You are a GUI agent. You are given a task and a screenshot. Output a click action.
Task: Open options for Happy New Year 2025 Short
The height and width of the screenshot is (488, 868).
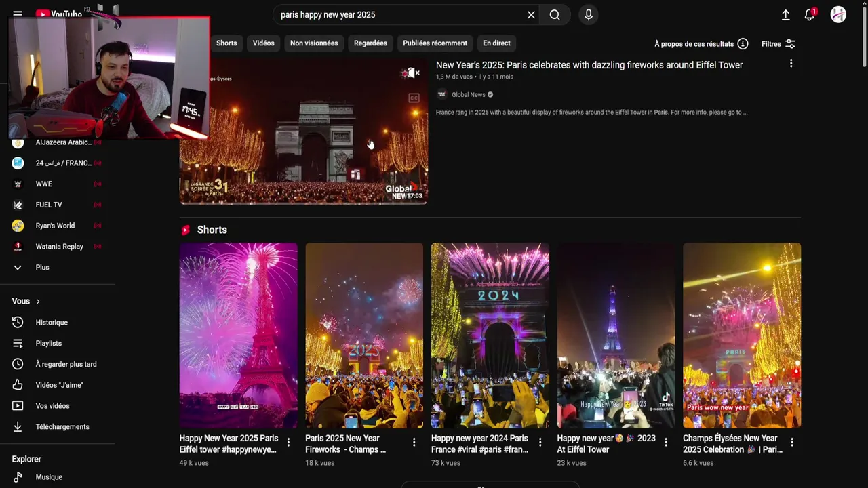[x=288, y=442]
